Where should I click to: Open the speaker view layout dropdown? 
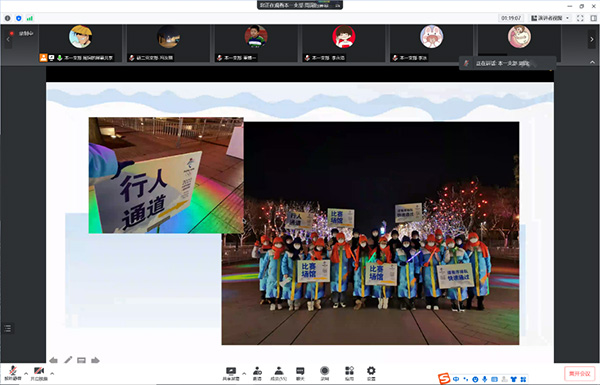(550, 18)
